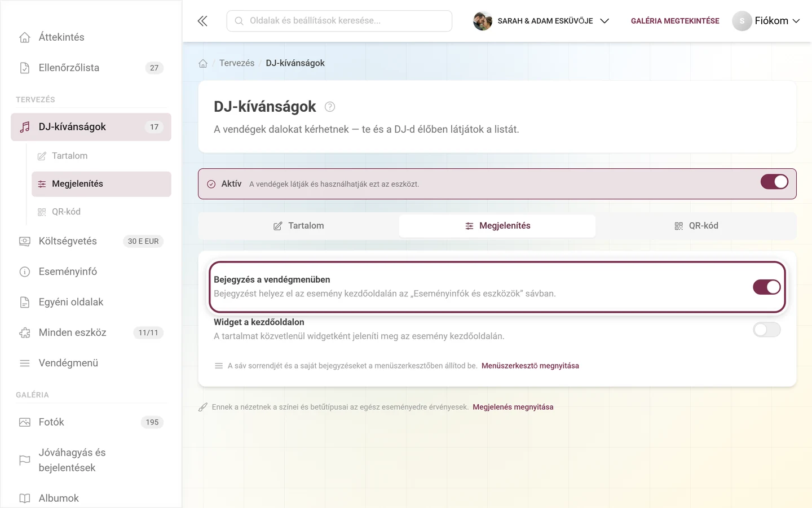Click the flag icon for Jóváhagyás és bejelentések
The image size is (812, 508).
pyautogui.click(x=25, y=460)
